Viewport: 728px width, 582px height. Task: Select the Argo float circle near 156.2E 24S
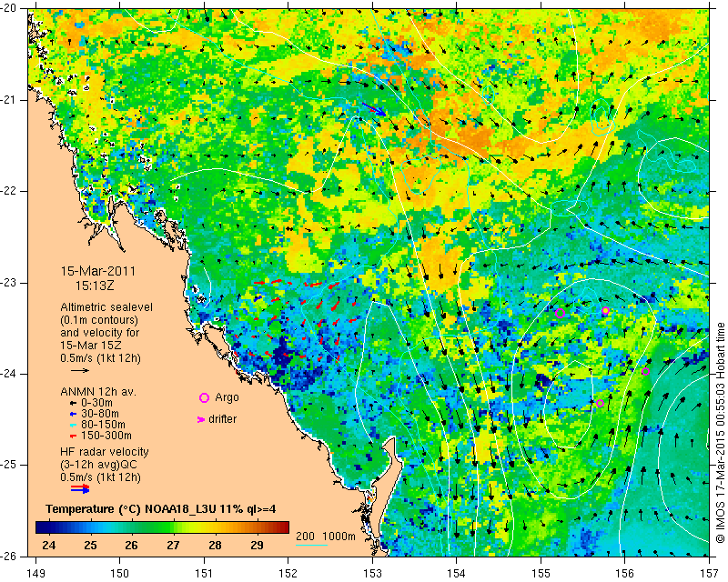point(645,371)
